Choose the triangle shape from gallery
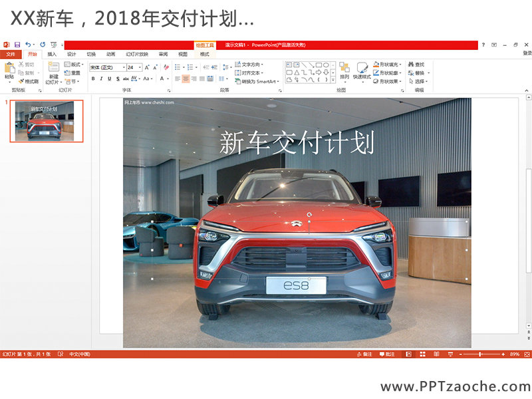 click(x=297, y=72)
